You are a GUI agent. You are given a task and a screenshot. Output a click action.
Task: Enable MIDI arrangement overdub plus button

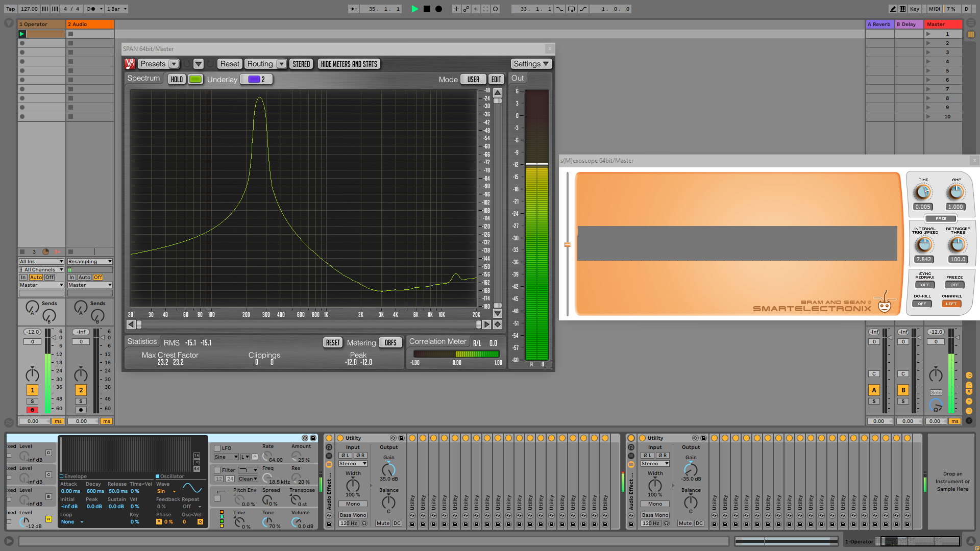(x=456, y=9)
